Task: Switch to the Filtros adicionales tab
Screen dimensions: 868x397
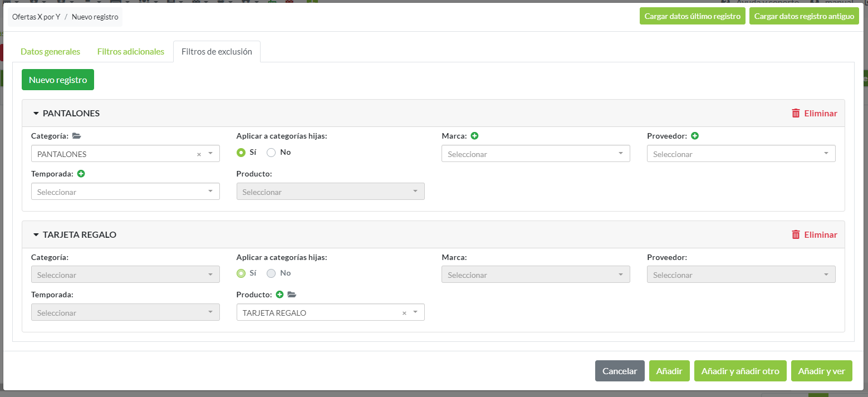Action: (x=130, y=51)
